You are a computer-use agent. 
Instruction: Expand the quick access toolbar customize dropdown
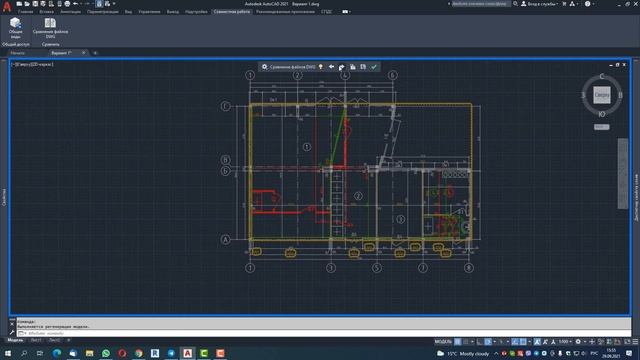click(114, 4)
